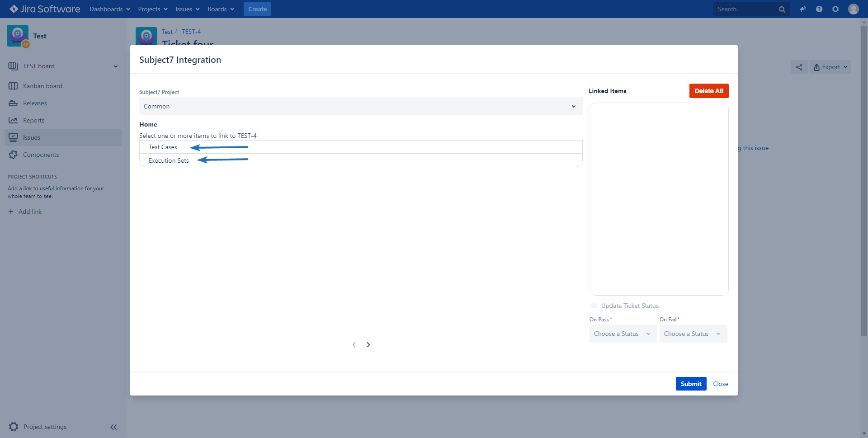Open the user profile avatar
This screenshot has width=868, height=438.
[853, 9]
